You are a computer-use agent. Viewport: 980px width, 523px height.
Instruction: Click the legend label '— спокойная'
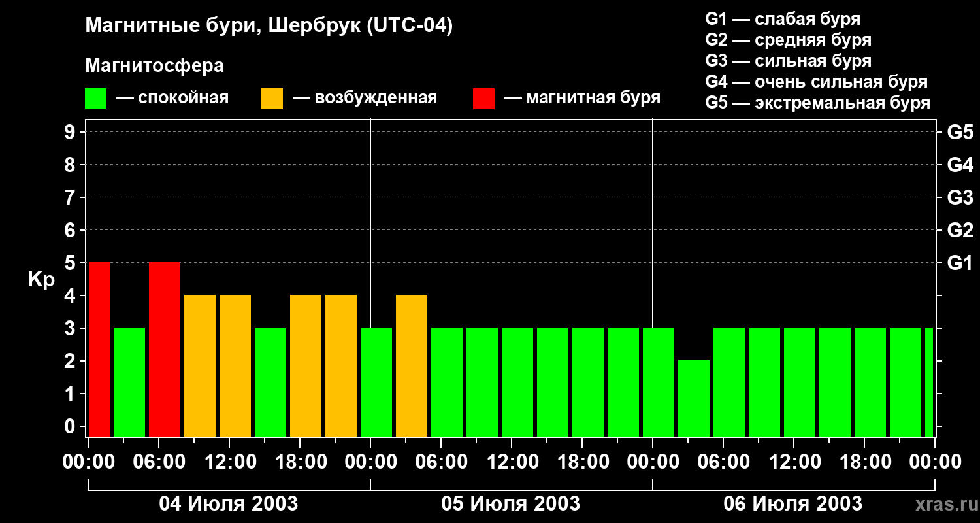click(x=172, y=98)
